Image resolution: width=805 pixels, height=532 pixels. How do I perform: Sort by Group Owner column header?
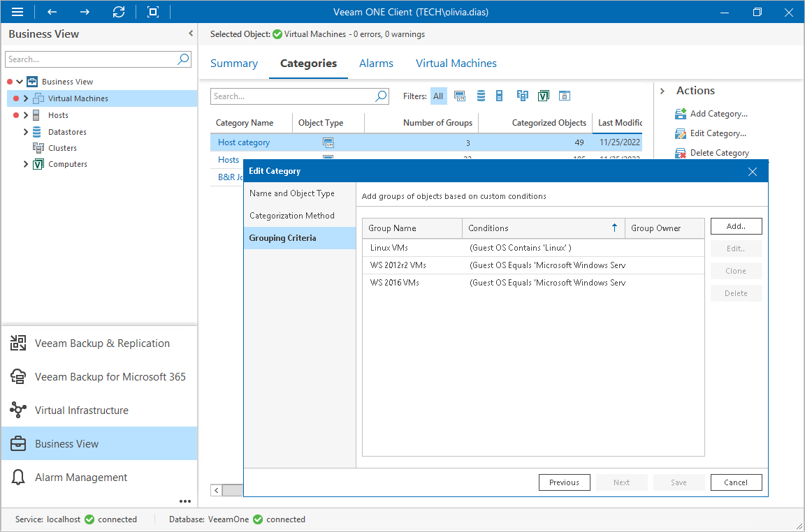(x=665, y=228)
